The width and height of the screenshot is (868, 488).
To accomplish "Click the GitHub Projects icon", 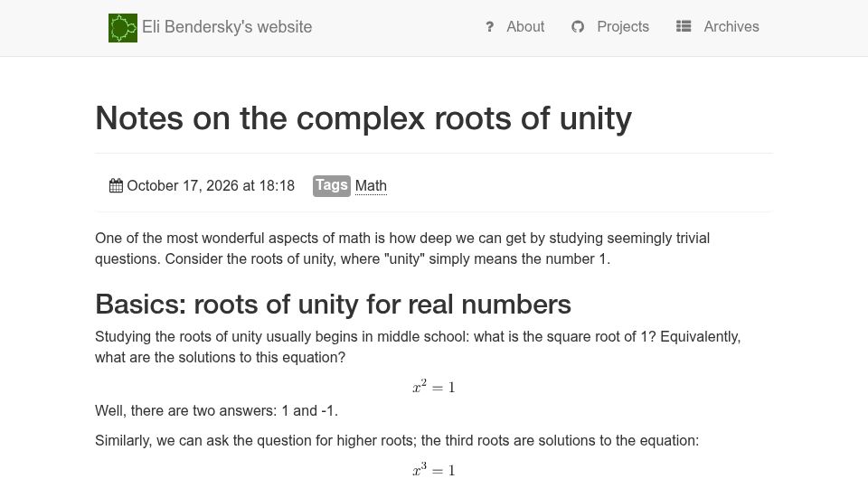I will (x=578, y=26).
